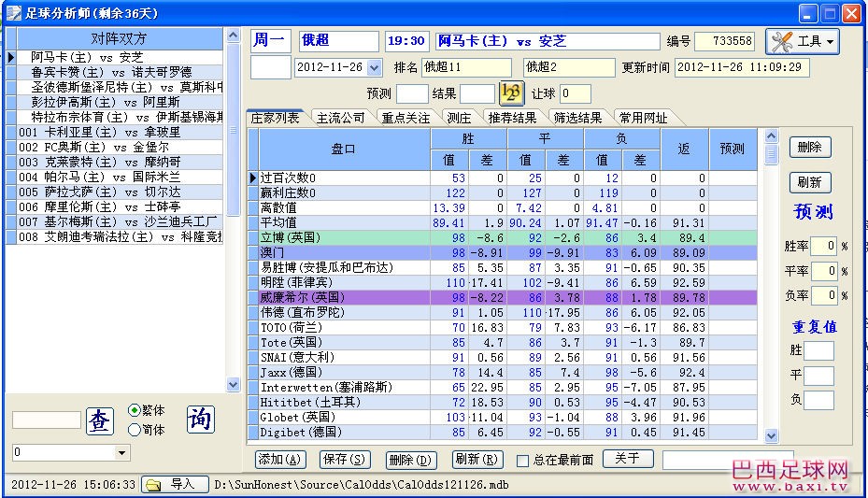Click the folder import icon in status bar

click(153, 485)
